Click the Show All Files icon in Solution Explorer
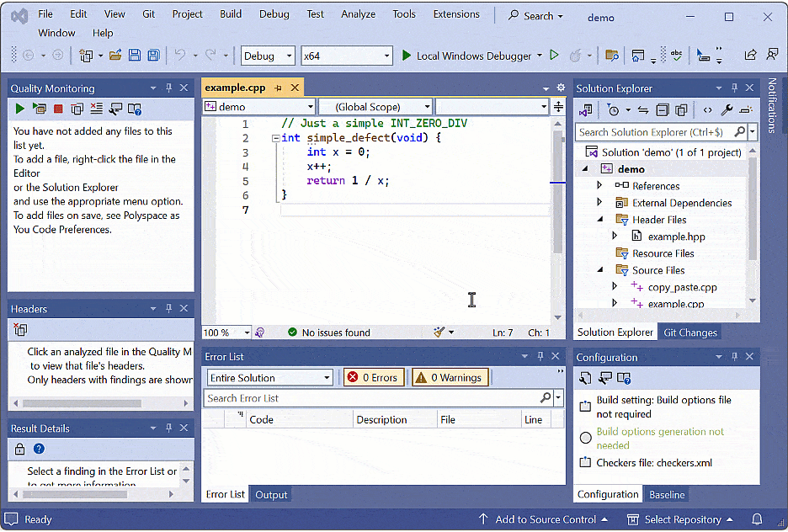 (682, 110)
